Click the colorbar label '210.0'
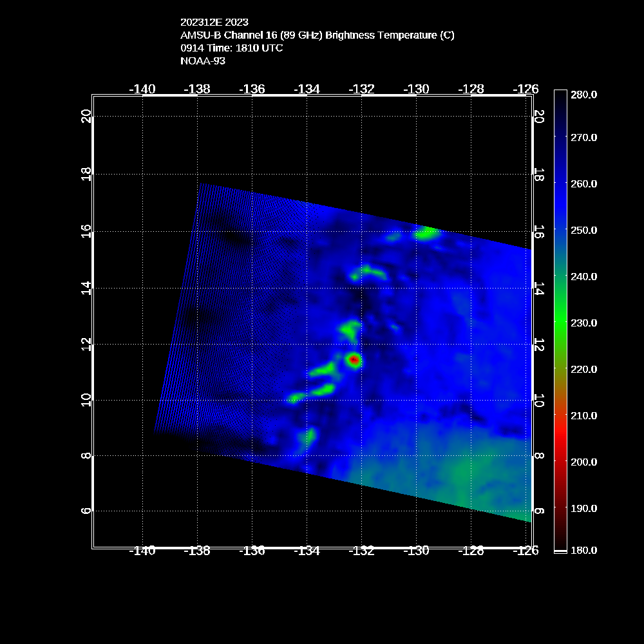Screen dimensions: 644x644 click(x=583, y=415)
